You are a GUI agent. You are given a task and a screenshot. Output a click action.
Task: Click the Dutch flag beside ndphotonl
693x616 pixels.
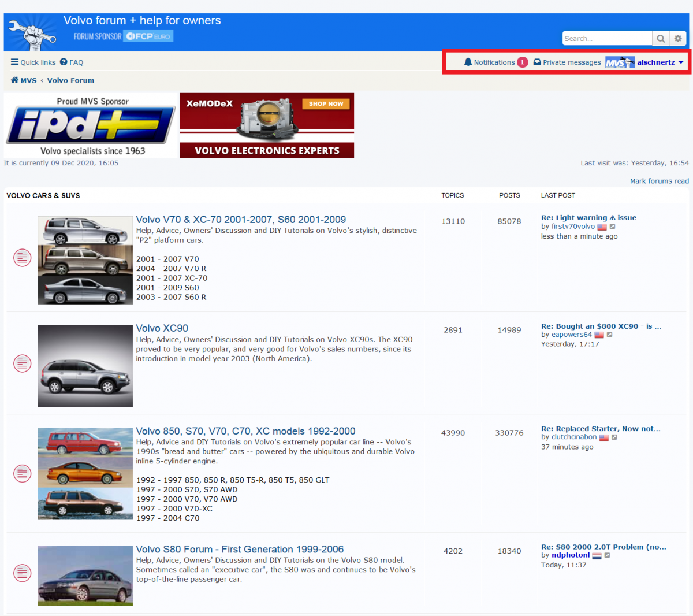(596, 555)
